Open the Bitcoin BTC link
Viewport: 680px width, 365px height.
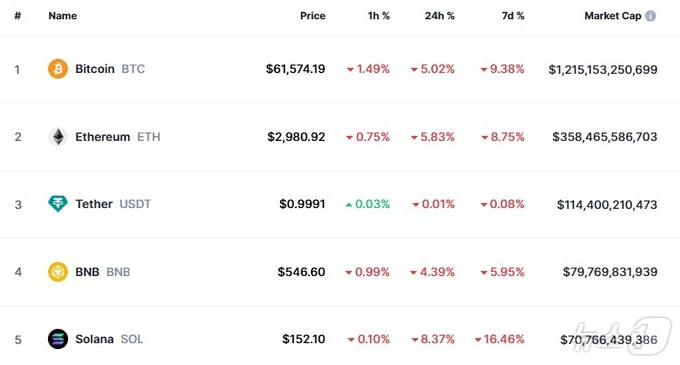(x=110, y=69)
